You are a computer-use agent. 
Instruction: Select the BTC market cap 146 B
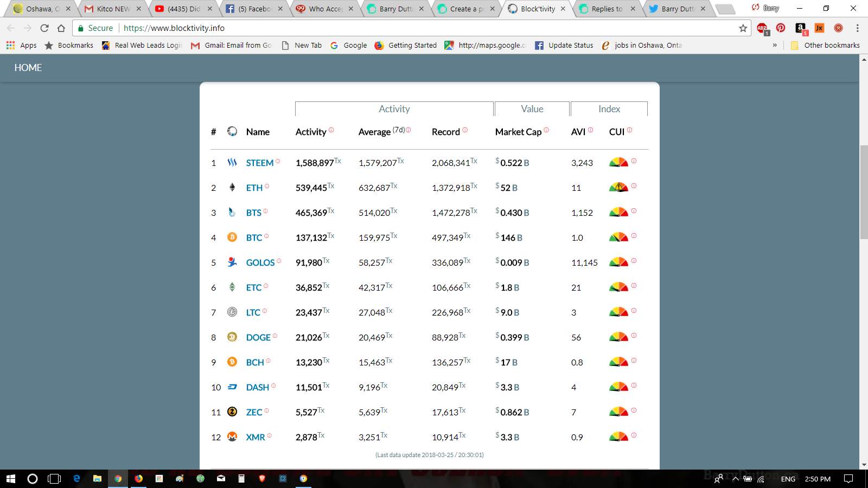pyautogui.click(x=512, y=237)
